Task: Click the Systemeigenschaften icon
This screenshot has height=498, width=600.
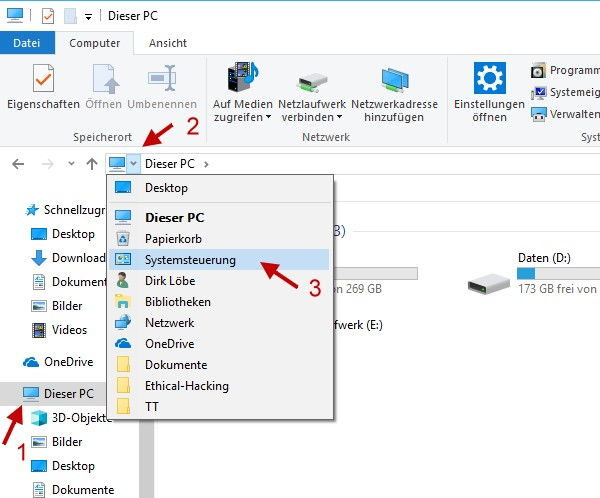Action: coord(538,92)
